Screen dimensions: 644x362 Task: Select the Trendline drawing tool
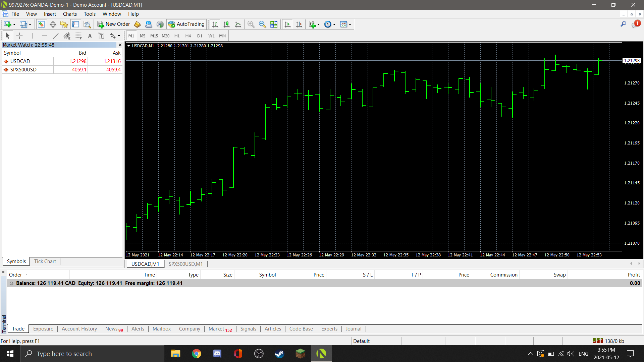tap(56, 36)
